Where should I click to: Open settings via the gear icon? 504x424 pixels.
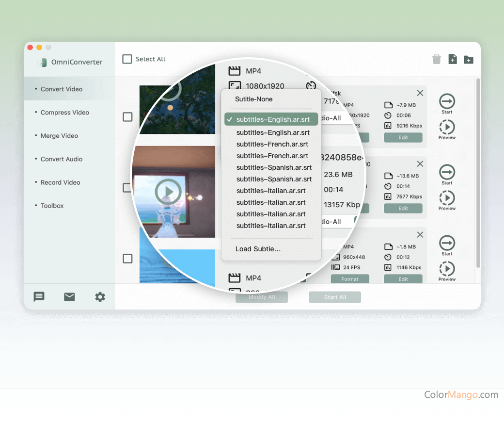(100, 297)
